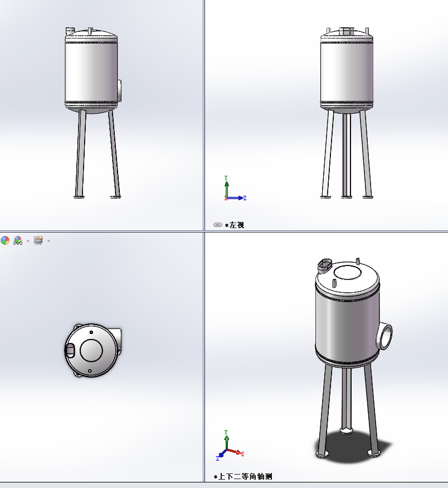Select the tank model in the top view
The width and height of the screenshot is (448, 488).
click(92, 350)
